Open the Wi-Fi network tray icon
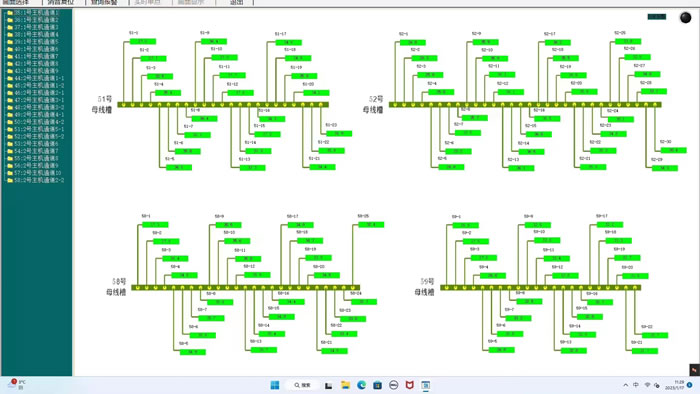Screen dimensions: 700x394 (x=647, y=385)
